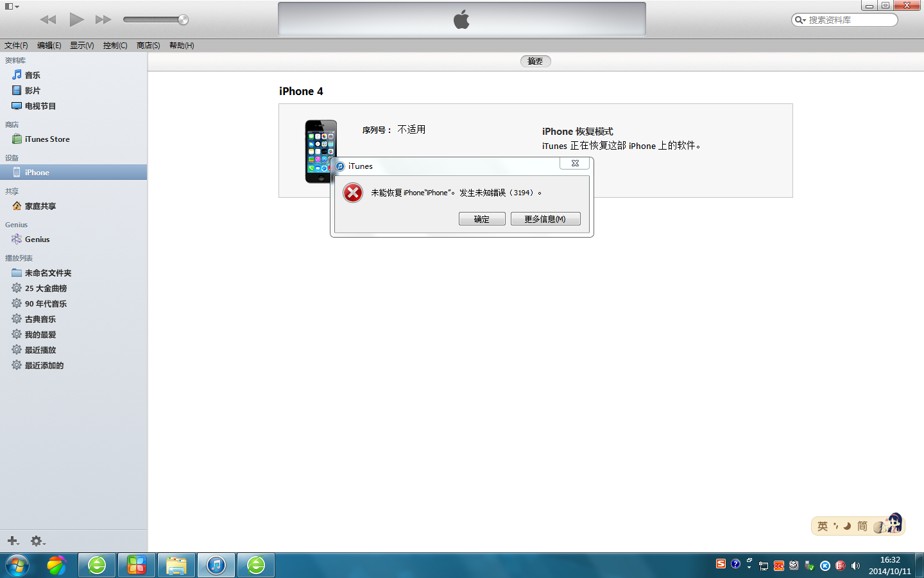Open 电视节目 in the library sidebar

pyautogui.click(x=74, y=106)
